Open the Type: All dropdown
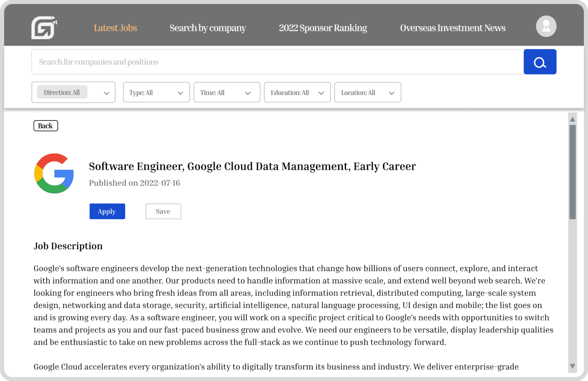588x381 pixels. pyautogui.click(x=156, y=92)
